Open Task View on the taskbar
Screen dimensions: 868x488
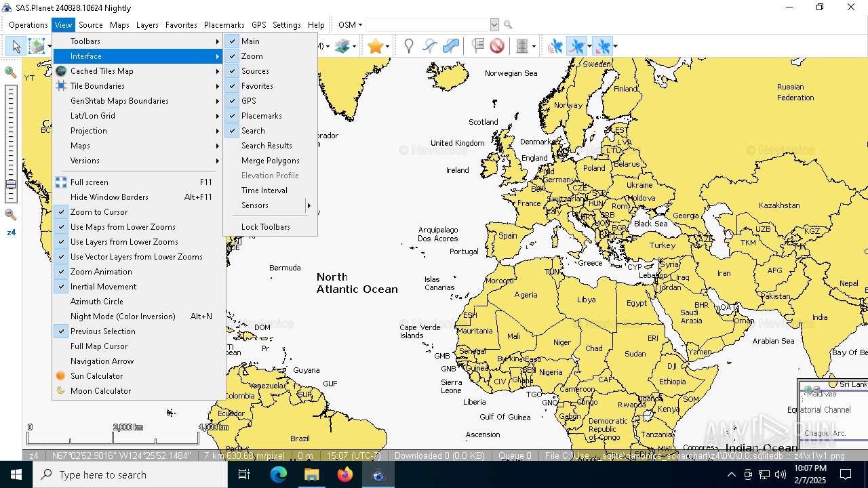tap(244, 474)
